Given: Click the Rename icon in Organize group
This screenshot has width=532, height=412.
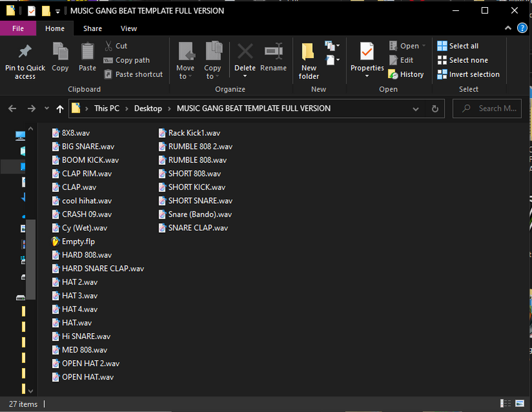Looking at the screenshot, I should point(273,52).
